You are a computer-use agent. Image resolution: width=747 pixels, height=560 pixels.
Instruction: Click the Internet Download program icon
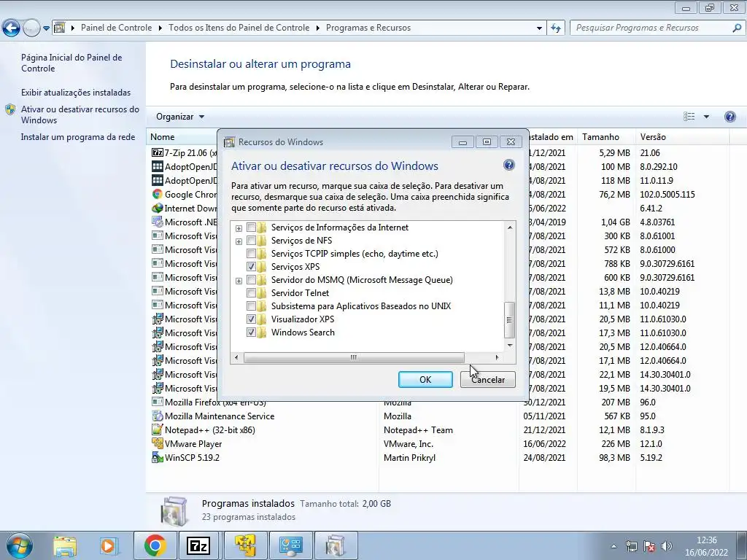pos(158,208)
